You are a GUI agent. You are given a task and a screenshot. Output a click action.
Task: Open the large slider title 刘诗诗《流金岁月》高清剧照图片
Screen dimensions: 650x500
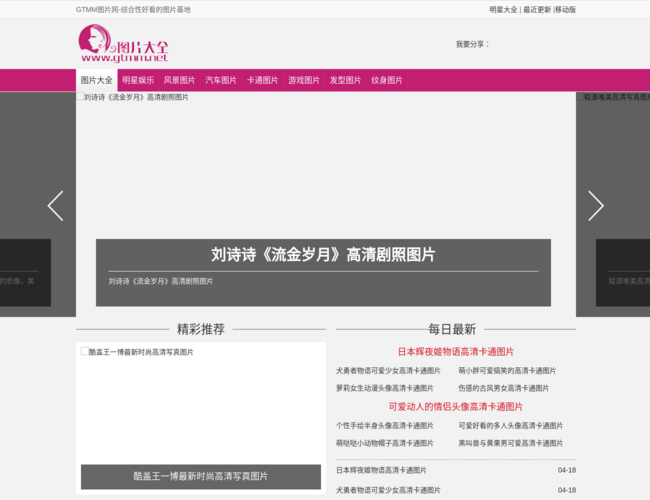pos(323,254)
